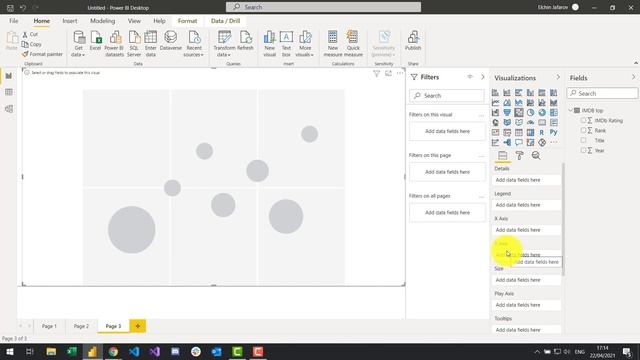Select the Python visual
This screenshot has width=640, height=360.
point(554,132)
